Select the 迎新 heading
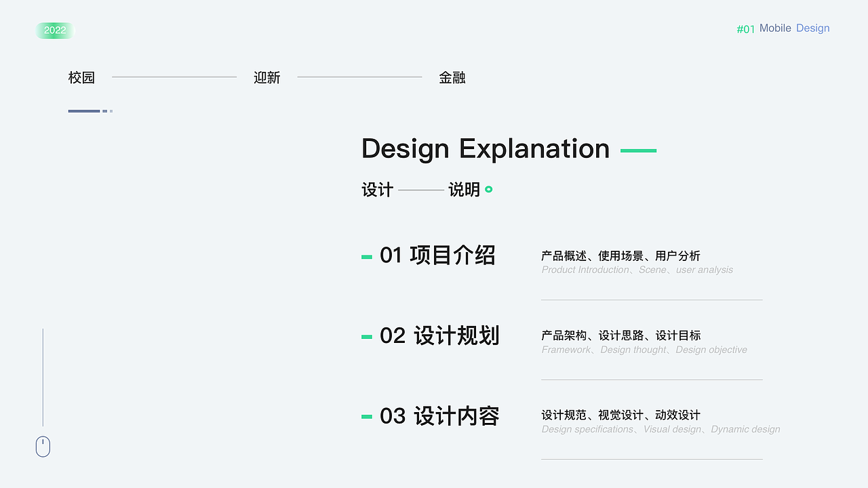 pyautogui.click(x=267, y=77)
